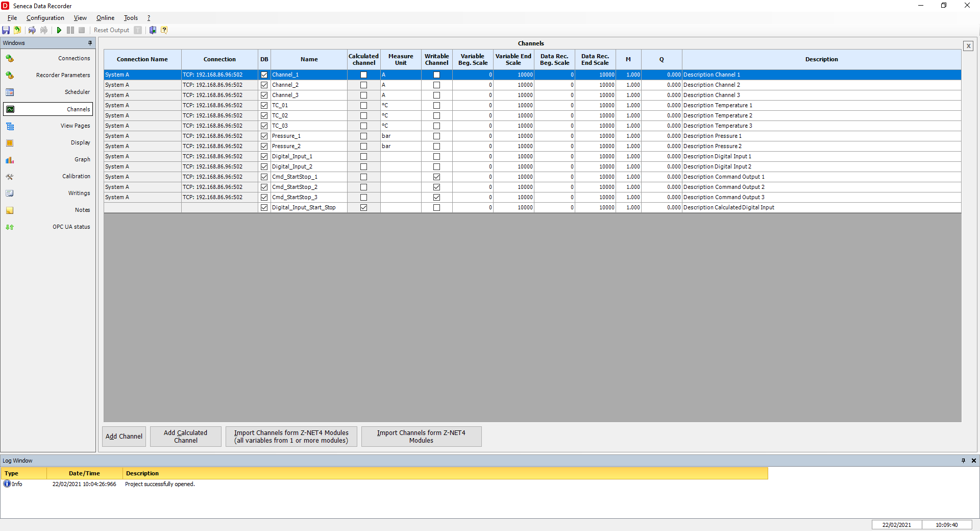The height and width of the screenshot is (531, 980).
Task: Pin the Windows panel with pushpin icon
Action: [x=90, y=43]
